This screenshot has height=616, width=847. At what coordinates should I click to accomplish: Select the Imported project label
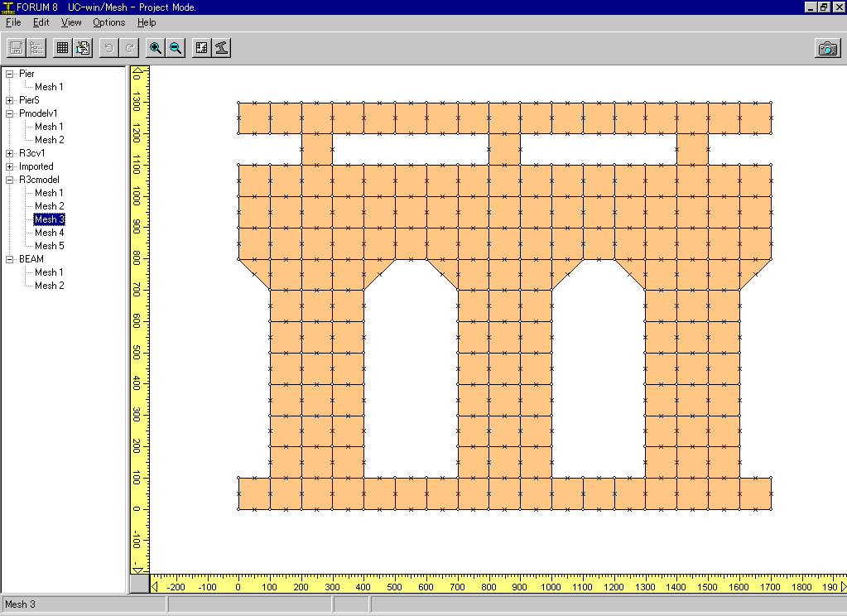[x=36, y=166]
